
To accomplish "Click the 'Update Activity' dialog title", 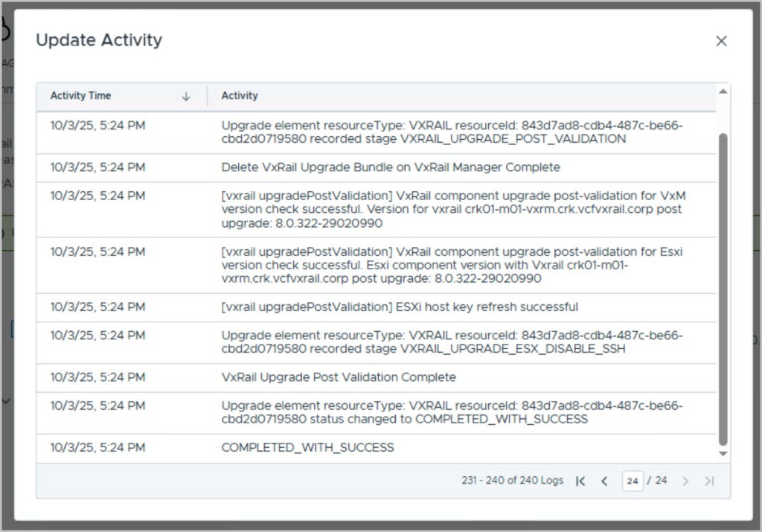I will tap(99, 40).
